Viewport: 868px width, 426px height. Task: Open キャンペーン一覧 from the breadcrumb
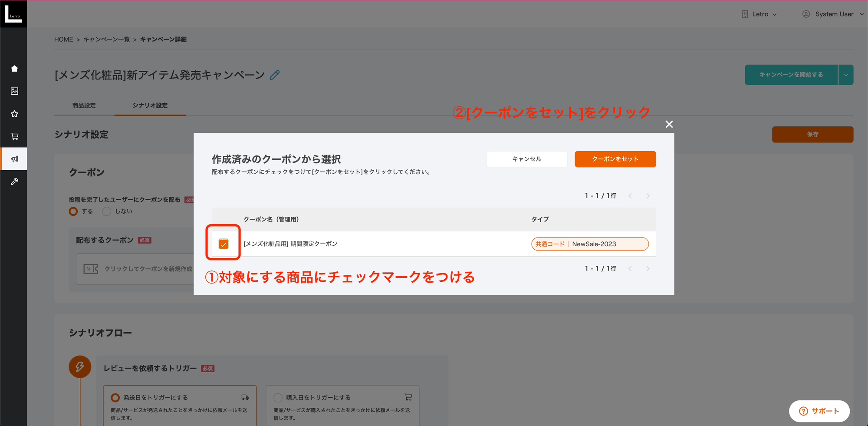point(106,39)
